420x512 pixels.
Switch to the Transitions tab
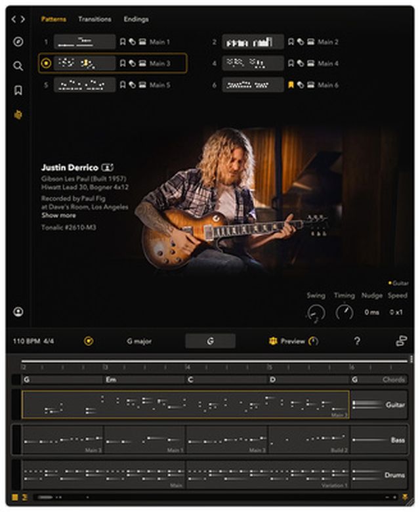click(94, 20)
